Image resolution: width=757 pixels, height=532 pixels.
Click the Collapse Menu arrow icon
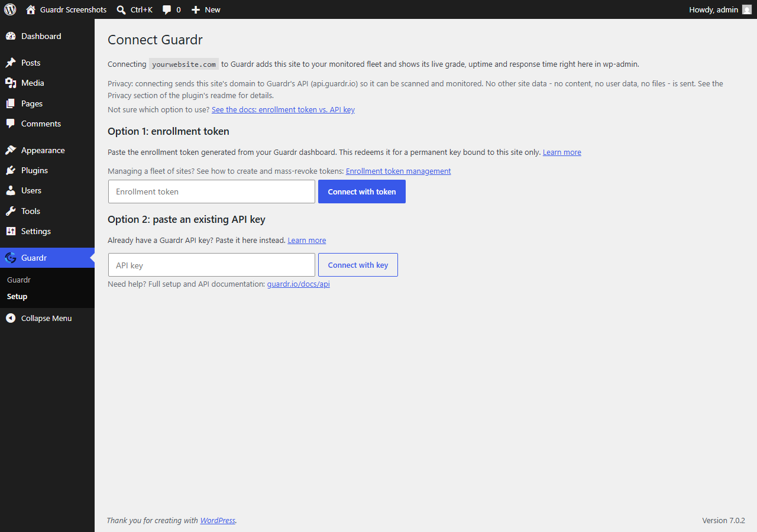[11, 318]
